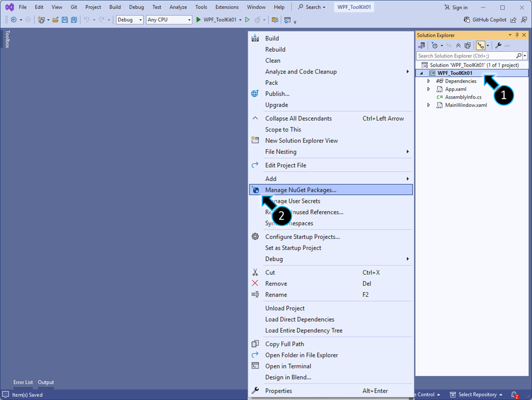Viewport: 532px width, 400px height.
Task: Click Start Without Debugging outline play icon
Action: click(x=248, y=20)
